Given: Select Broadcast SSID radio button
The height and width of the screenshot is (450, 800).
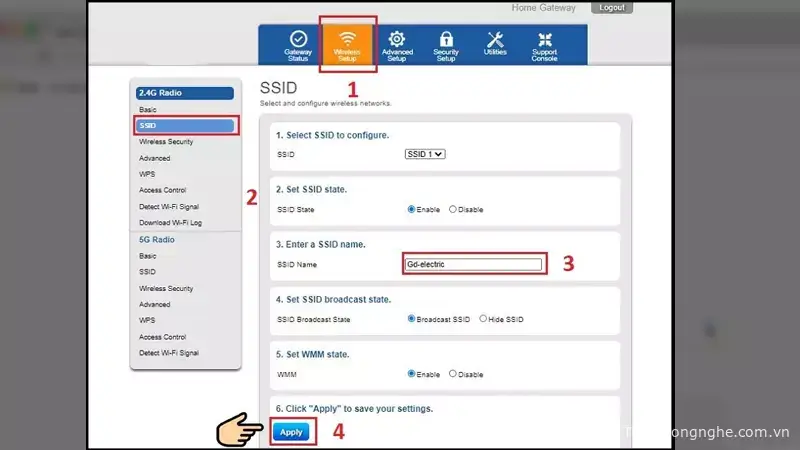Looking at the screenshot, I should [412, 319].
